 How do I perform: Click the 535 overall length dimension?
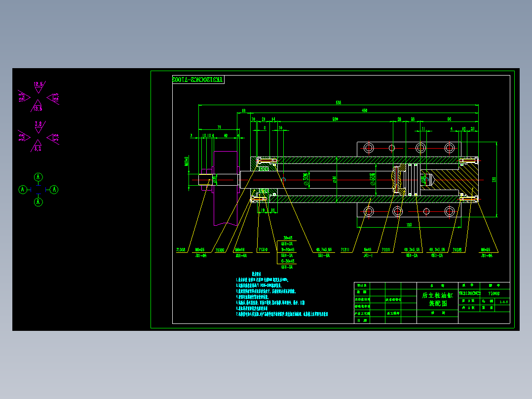click(x=338, y=103)
